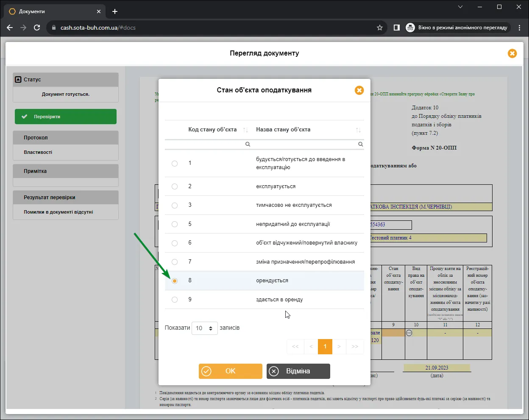529x420 pixels.
Task: Select radio for code 9 здається в оренду
Action: pyautogui.click(x=175, y=300)
